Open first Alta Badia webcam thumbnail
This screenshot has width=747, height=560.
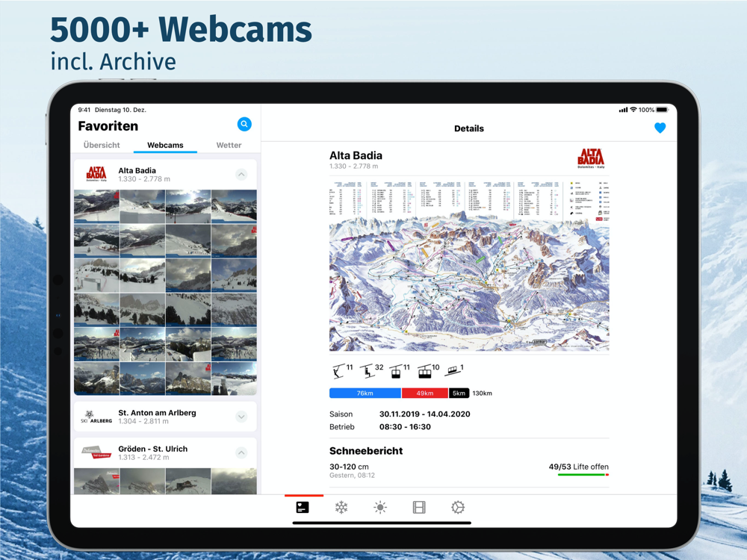[x=96, y=206]
